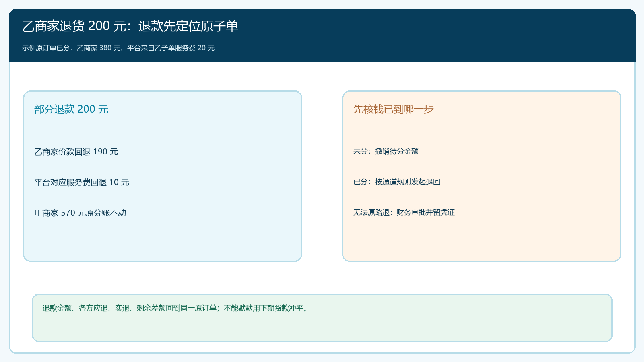
Task: Click the 部分退款 200 元 card heading
Action: coord(71,109)
